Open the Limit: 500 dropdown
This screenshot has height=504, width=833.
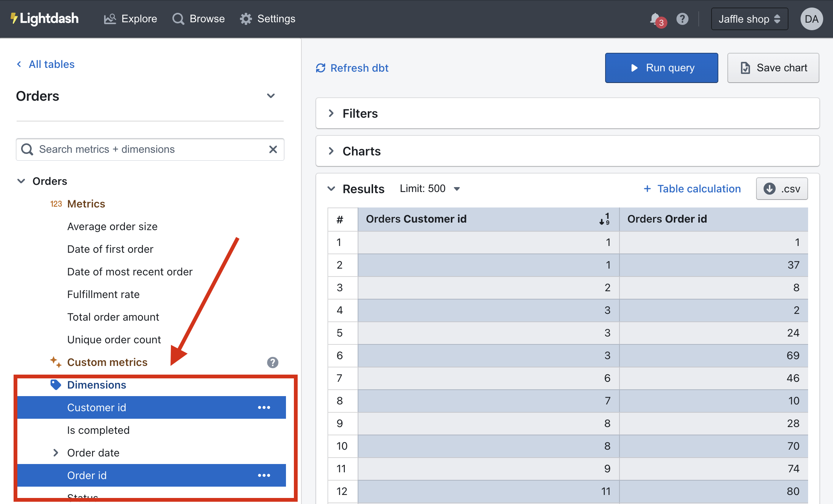[430, 189]
